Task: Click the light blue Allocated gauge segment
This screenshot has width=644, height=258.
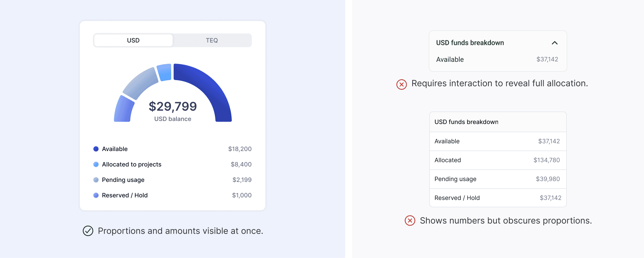Action: tap(165, 72)
